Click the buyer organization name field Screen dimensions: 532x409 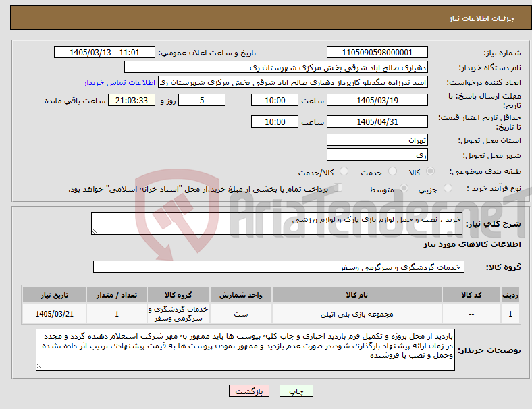point(276,67)
